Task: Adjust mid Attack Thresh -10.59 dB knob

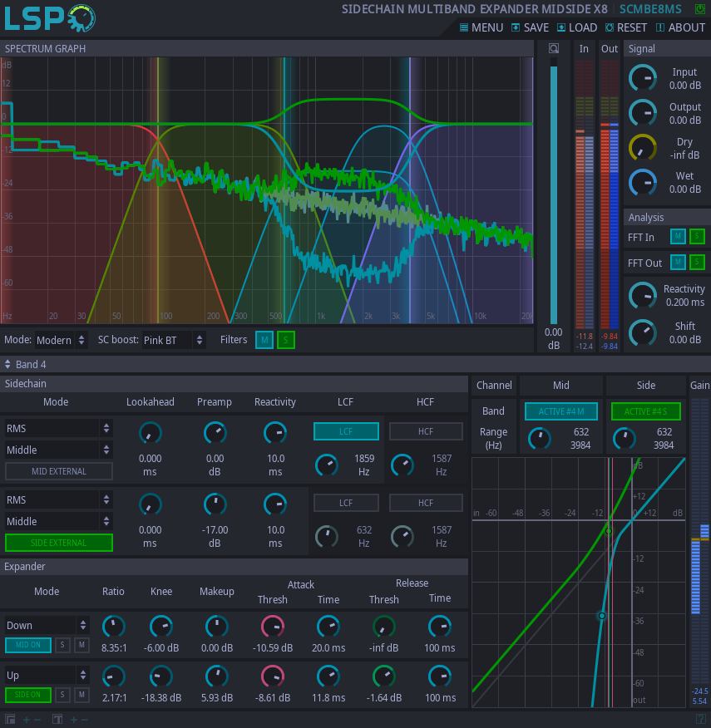Action: (x=273, y=627)
